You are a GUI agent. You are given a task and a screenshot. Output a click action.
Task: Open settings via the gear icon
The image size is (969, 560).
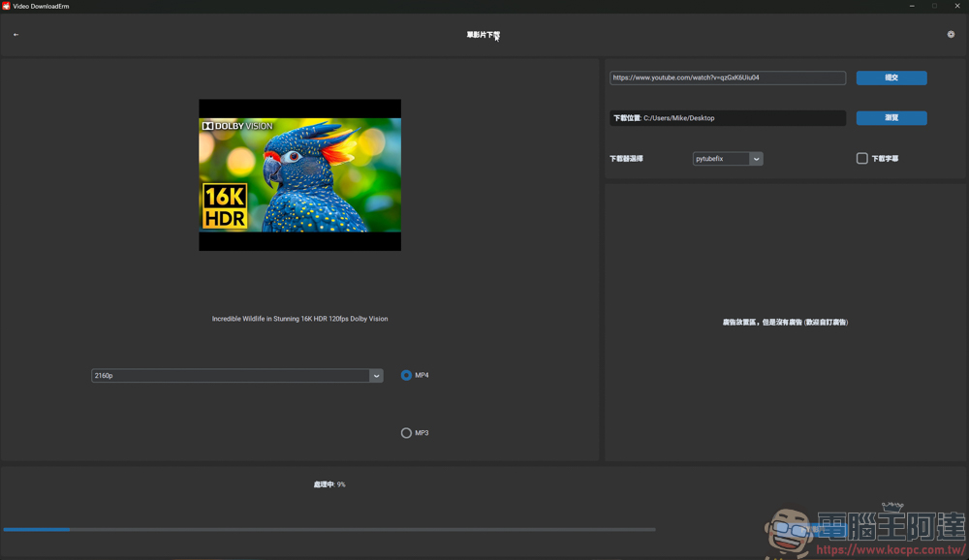(x=951, y=35)
